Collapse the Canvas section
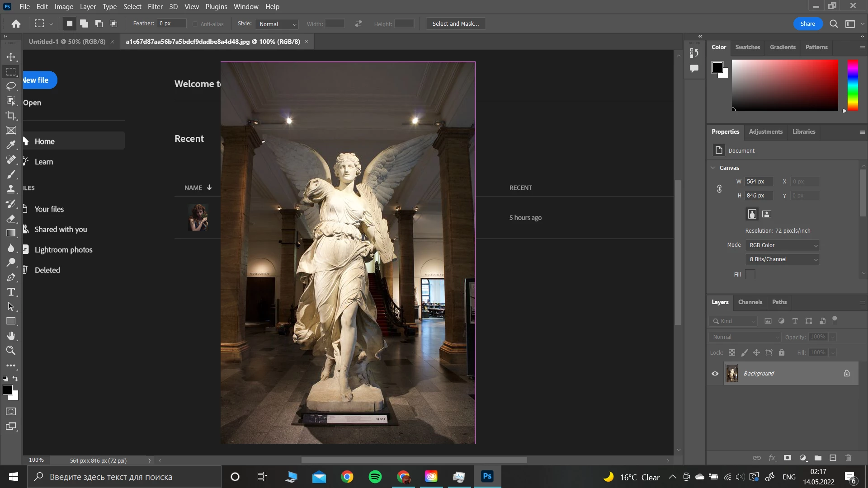 point(713,168)
